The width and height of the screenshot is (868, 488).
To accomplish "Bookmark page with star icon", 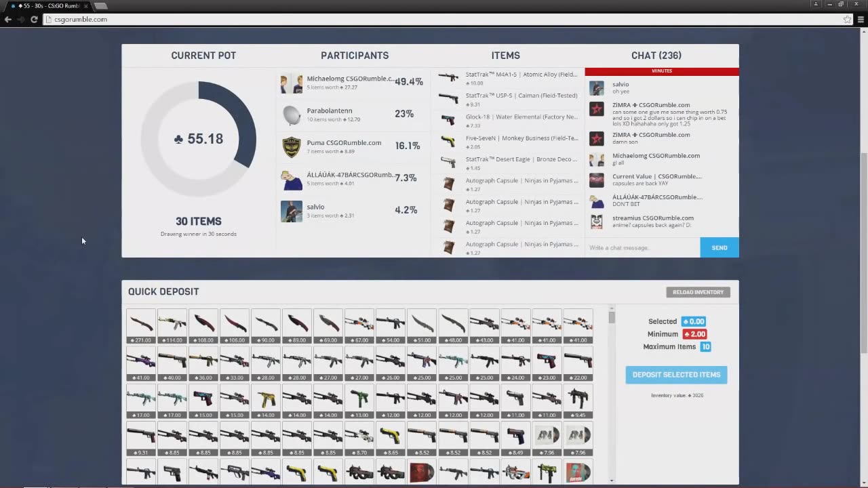I will click(847, 20).
